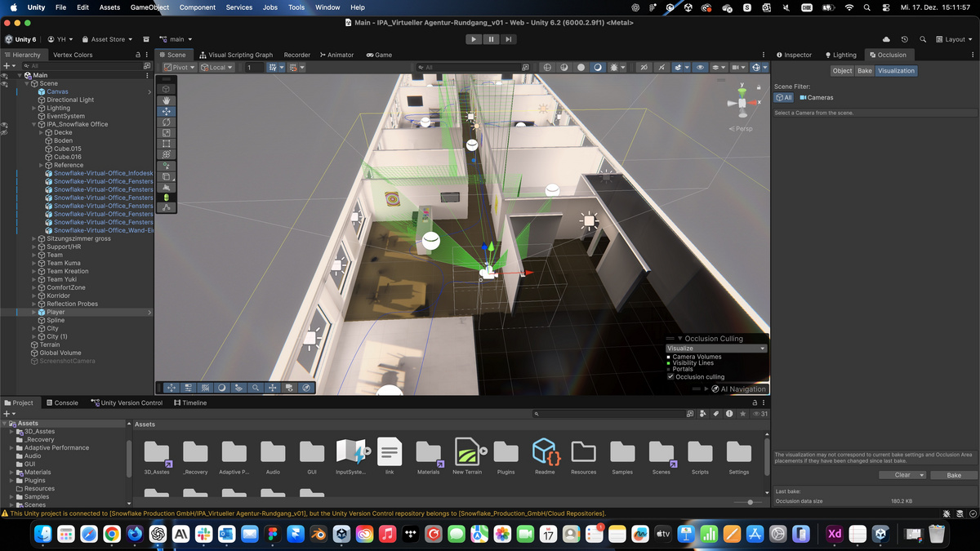Toggle the Occlusion culling checkbox
This screenshot has height=551, width=980.
pyautogui.click(x=670, y=377)
